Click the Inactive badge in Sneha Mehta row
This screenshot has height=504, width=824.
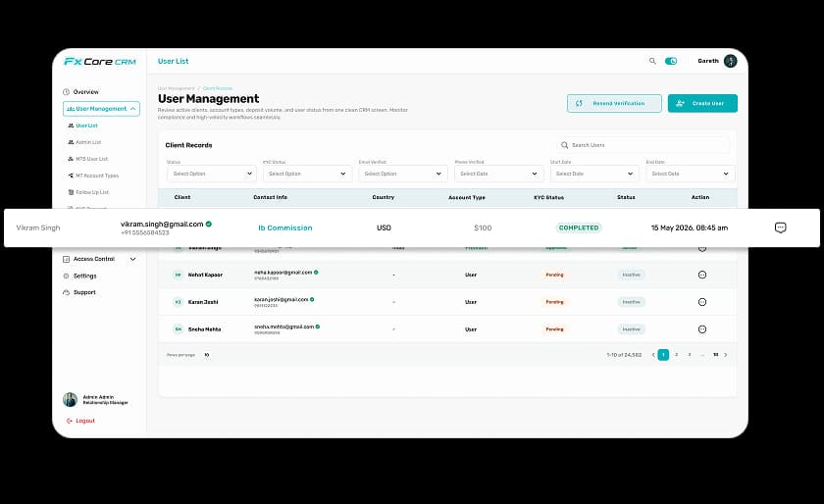coord(631,329)
